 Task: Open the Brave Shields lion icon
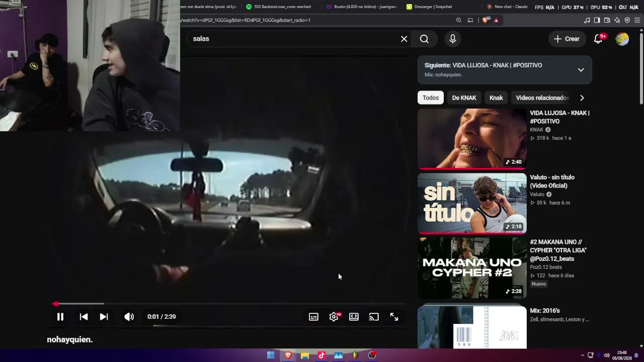tap(485, 20)
